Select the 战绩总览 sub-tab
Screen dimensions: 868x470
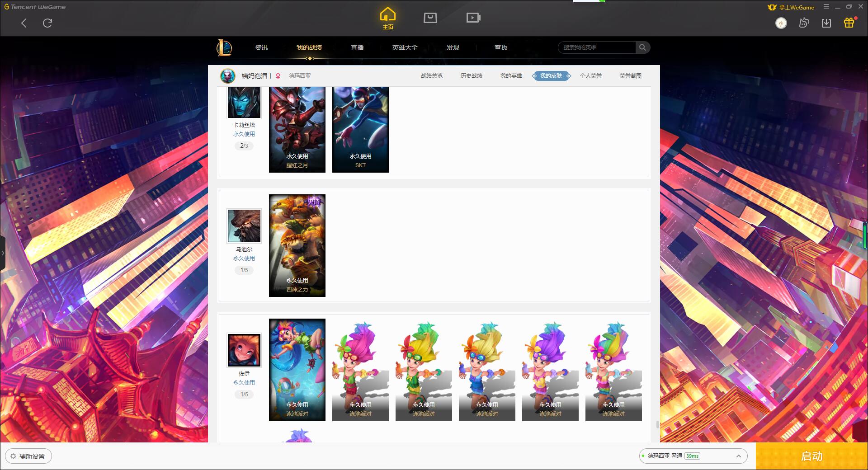432,76
